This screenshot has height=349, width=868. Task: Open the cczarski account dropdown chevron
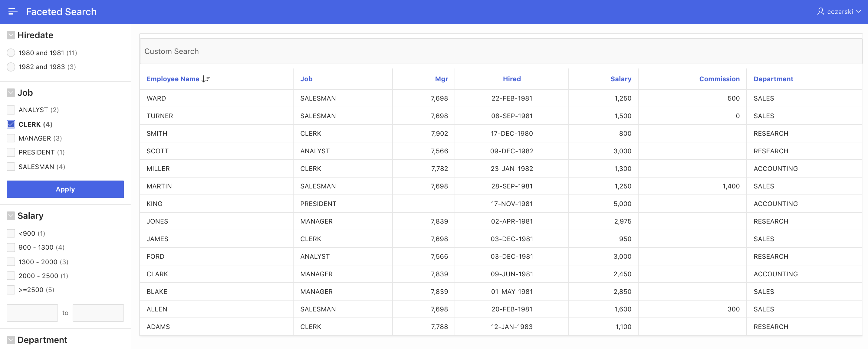[x=861, y=11]
